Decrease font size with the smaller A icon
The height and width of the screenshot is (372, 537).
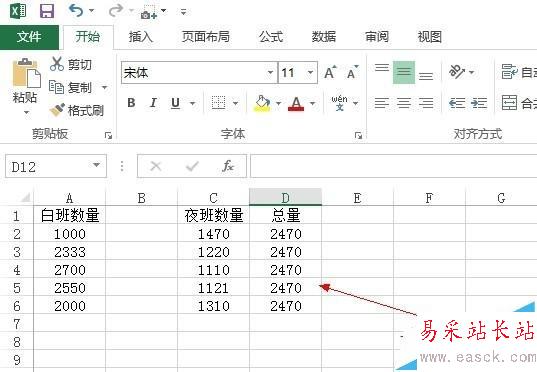(x=352, y=72)
